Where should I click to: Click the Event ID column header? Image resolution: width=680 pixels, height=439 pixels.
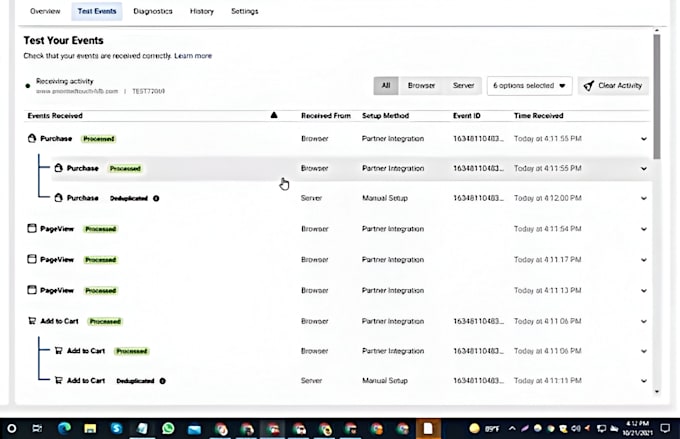point(467,115)
